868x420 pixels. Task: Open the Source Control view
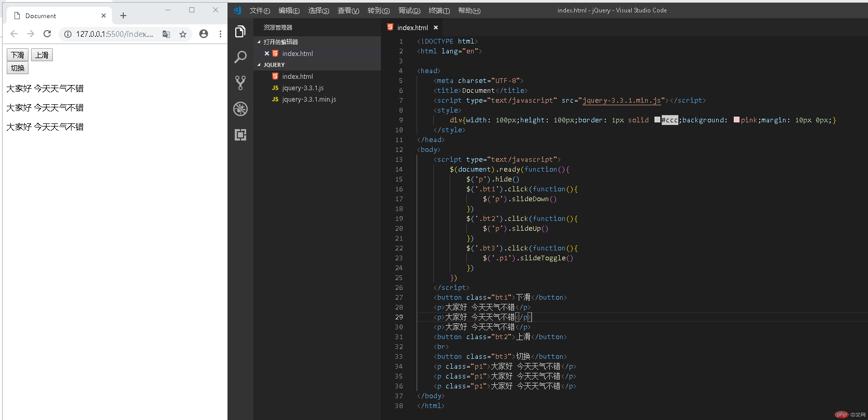240,83
